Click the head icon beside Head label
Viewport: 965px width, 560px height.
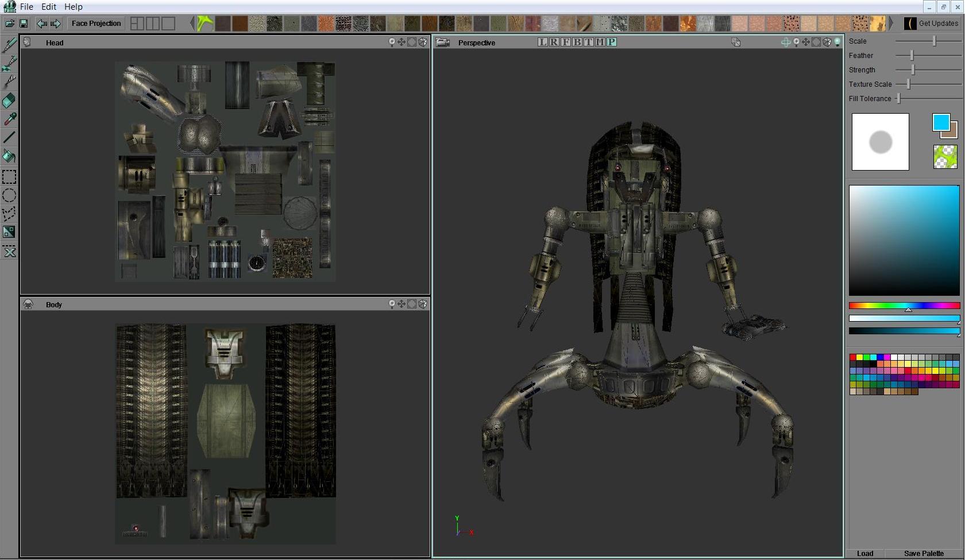click(x=27, y=42)
